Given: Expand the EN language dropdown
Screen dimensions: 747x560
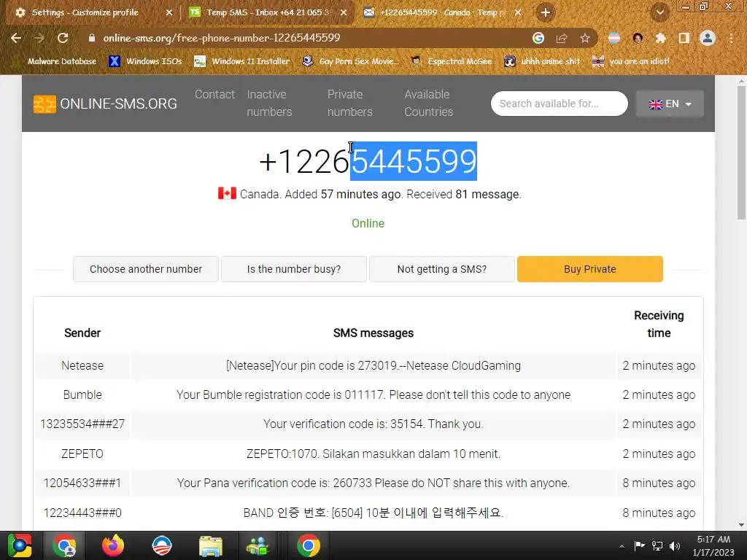Looking at the screenshot, I should (670, 104).
